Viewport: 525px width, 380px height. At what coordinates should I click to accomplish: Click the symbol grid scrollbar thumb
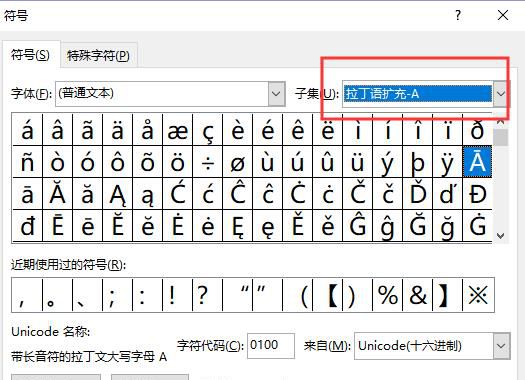point(501,137)
